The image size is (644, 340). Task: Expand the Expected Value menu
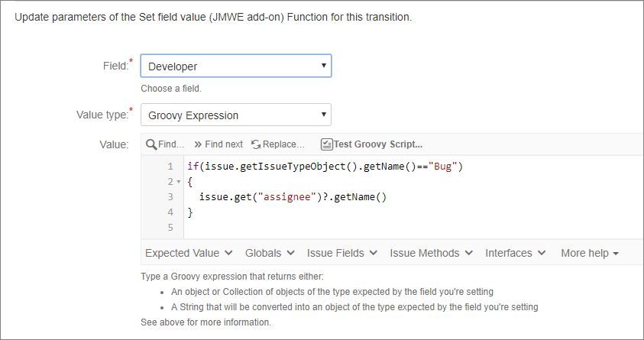point(188,253)
